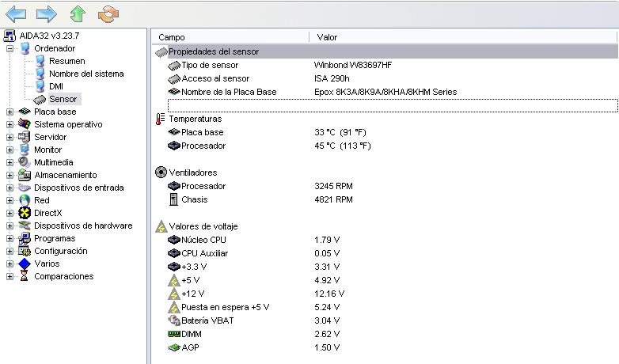
Task: Click the fan icon next to Ventiladores
Action: [x=161, y=173]
